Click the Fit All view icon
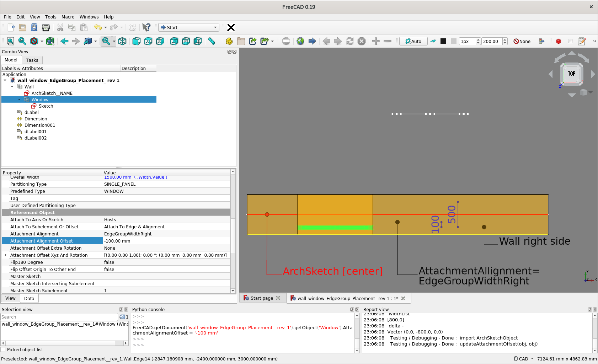 point(11,41)
